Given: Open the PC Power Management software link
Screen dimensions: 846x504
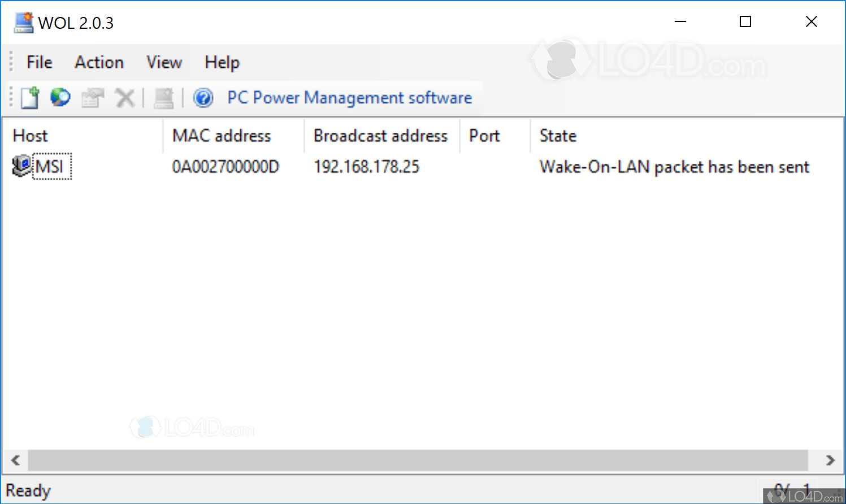Looking at the screenshot, I should pos(350,98).
